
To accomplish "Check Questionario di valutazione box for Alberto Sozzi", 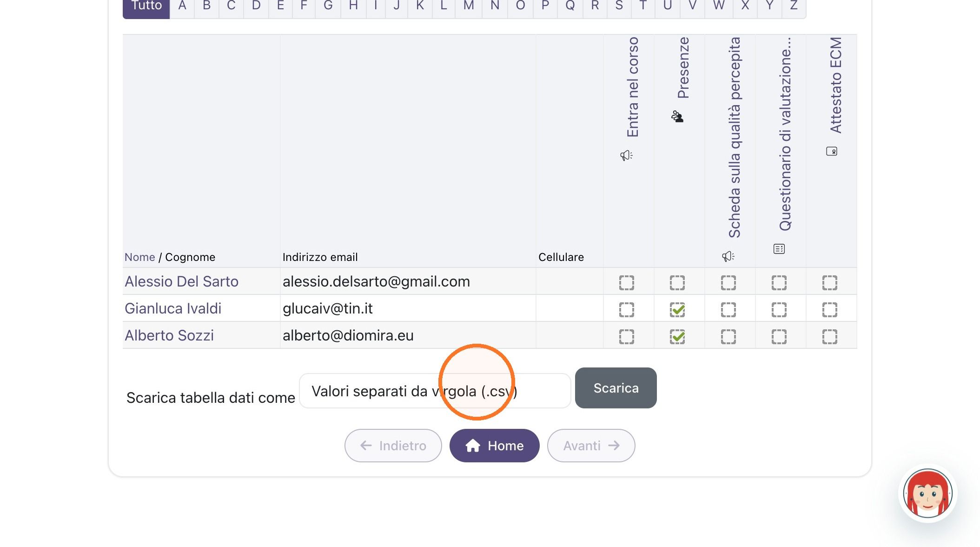I will click(779, 337).
